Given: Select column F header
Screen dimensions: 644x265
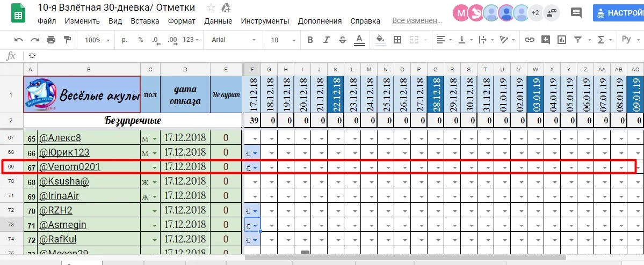Looking at the screenshot, I should (252, 69).
